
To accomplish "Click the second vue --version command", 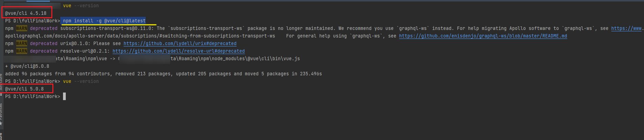I will point(81,81).
